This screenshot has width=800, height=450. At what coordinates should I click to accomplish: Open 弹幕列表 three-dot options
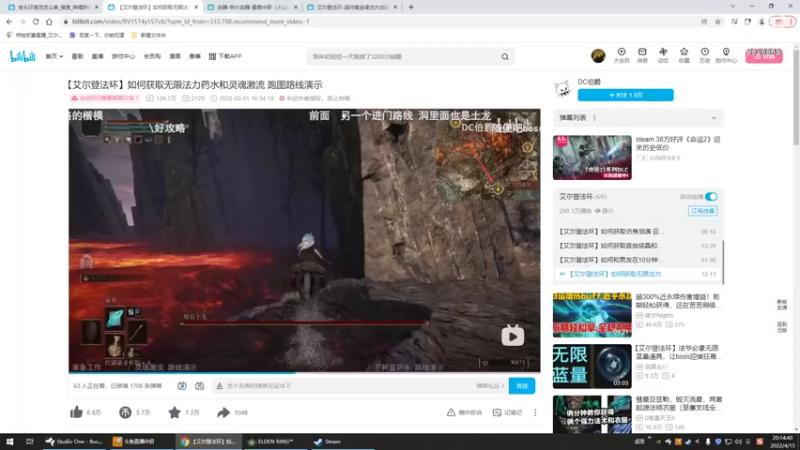click(594, 118)
